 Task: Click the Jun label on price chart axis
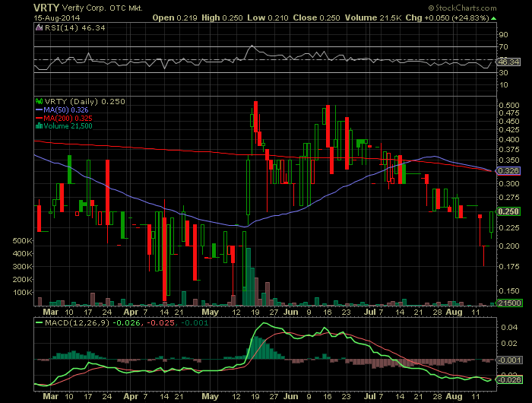tap(290, 312)
